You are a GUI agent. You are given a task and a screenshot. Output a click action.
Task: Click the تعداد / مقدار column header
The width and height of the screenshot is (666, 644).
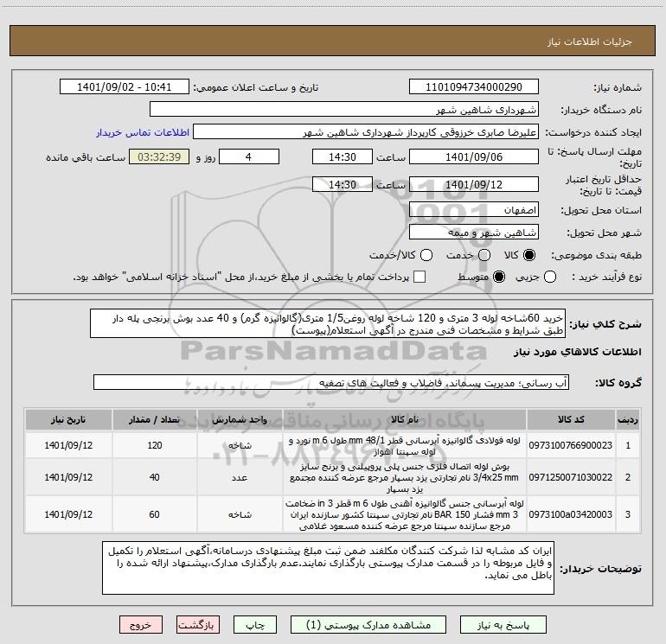pyautogui.click(x=154, y=420)
